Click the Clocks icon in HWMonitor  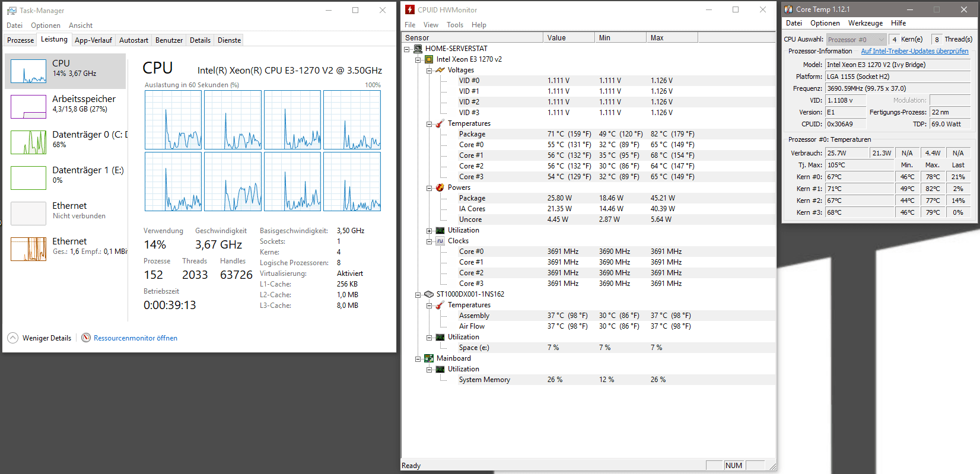tap(440, 241)
